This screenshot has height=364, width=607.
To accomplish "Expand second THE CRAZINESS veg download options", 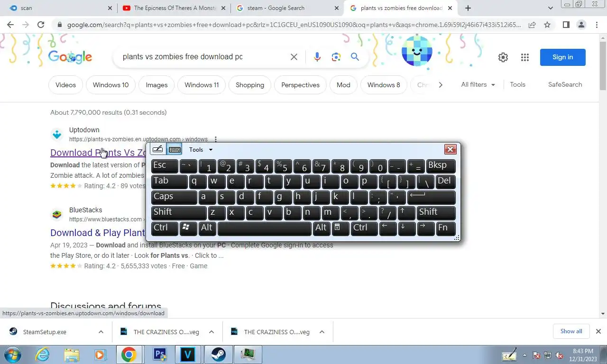I will tap(322, 332).
